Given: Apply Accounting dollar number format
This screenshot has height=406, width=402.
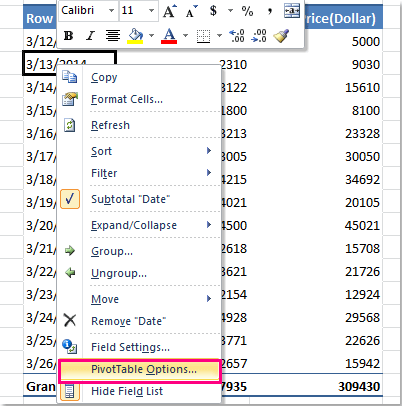Looking at the screenshot, I should (x=213, y=11).
